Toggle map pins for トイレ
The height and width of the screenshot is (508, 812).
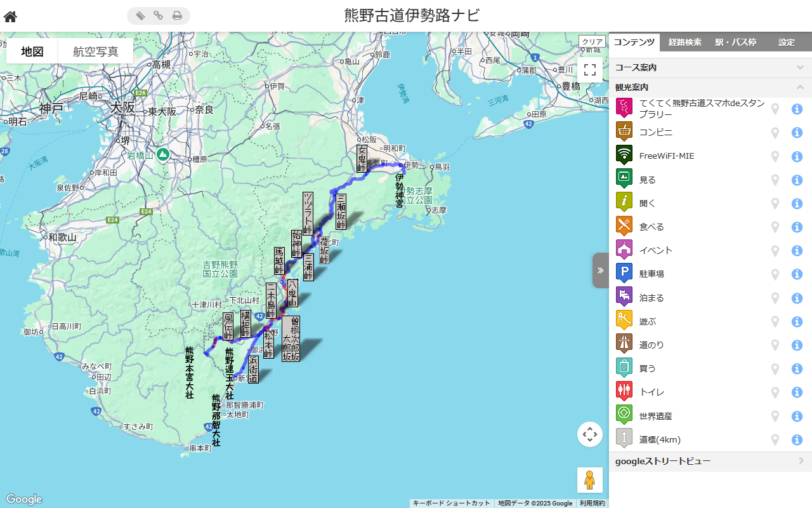coord(775,392)
